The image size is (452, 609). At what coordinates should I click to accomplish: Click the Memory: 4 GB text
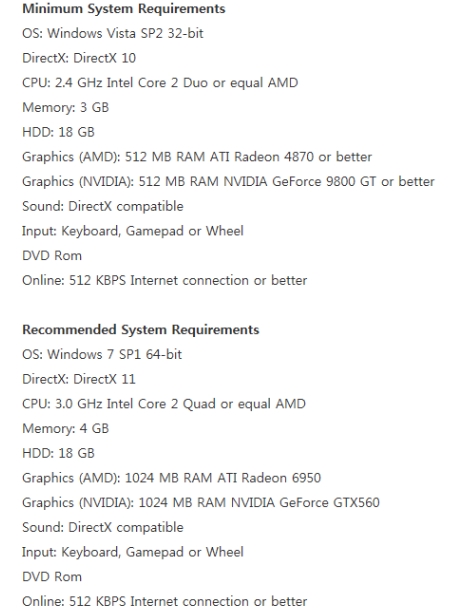click(66, 429)
